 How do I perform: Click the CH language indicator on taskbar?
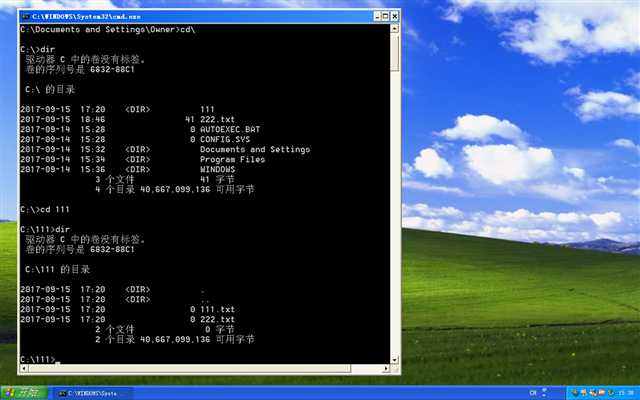coord(533,393)
